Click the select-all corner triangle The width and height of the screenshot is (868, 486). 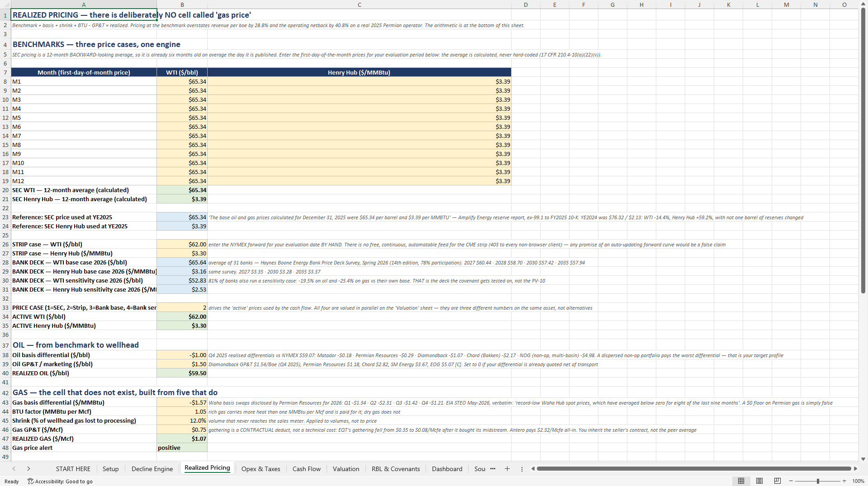point(5,5)
